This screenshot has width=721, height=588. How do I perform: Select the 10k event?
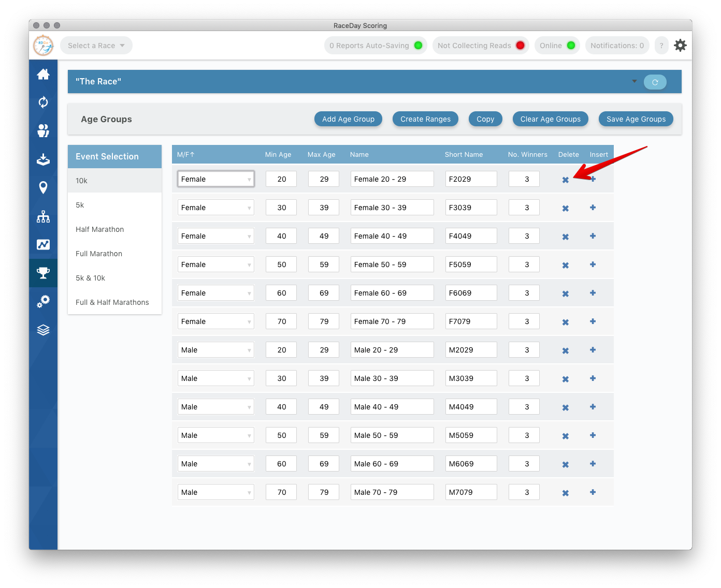(x=114, y=181)
